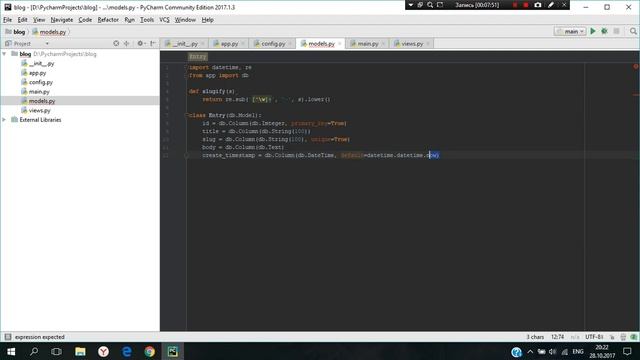Click the window-copy icon in recorder bar
Viewport: 640px width, 360px height.
click(420, 5)
